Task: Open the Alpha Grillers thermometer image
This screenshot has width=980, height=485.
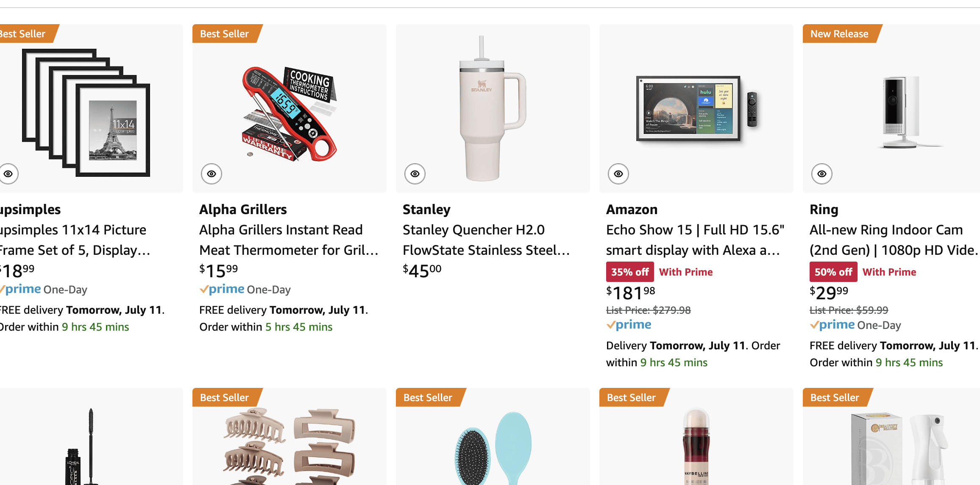Action: coord(289,113)
